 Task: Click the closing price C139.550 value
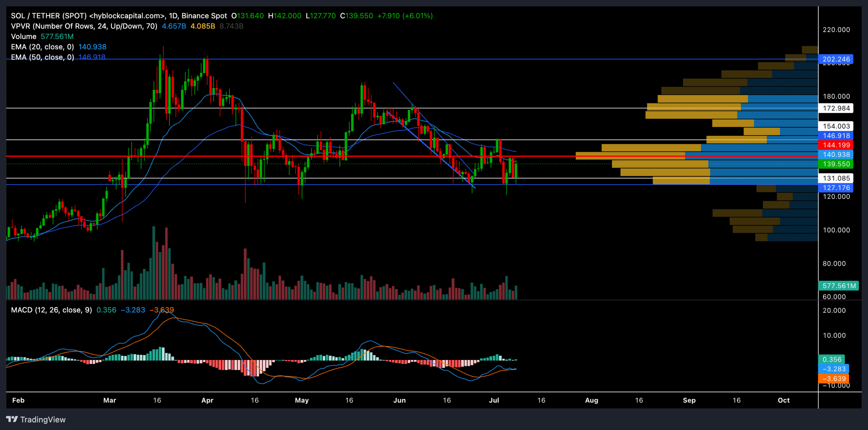point(356,16)
